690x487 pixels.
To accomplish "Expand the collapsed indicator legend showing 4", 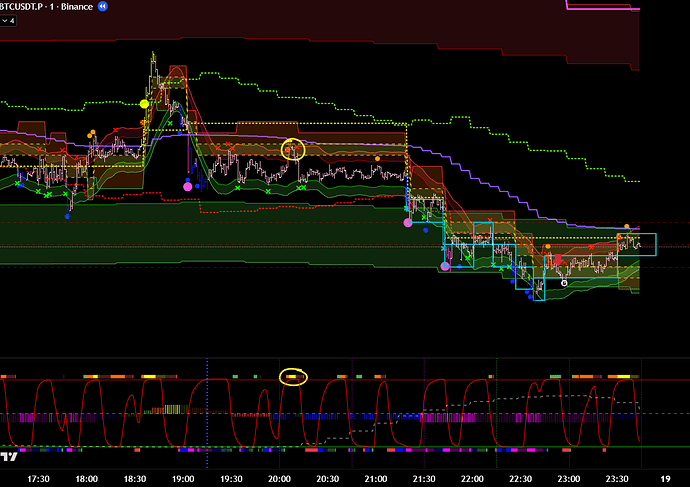I will tap(8, 18).
